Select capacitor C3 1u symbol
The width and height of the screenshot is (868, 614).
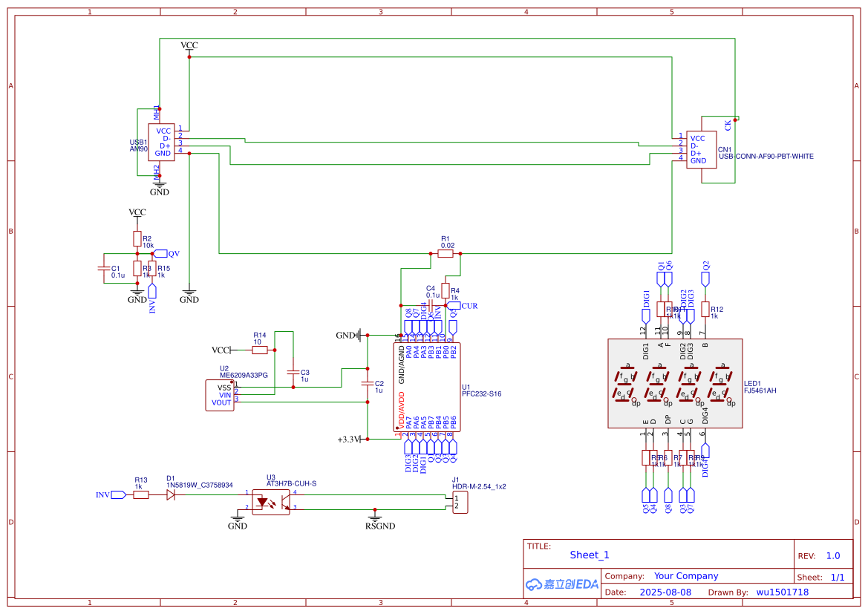(x=293, y=373)
